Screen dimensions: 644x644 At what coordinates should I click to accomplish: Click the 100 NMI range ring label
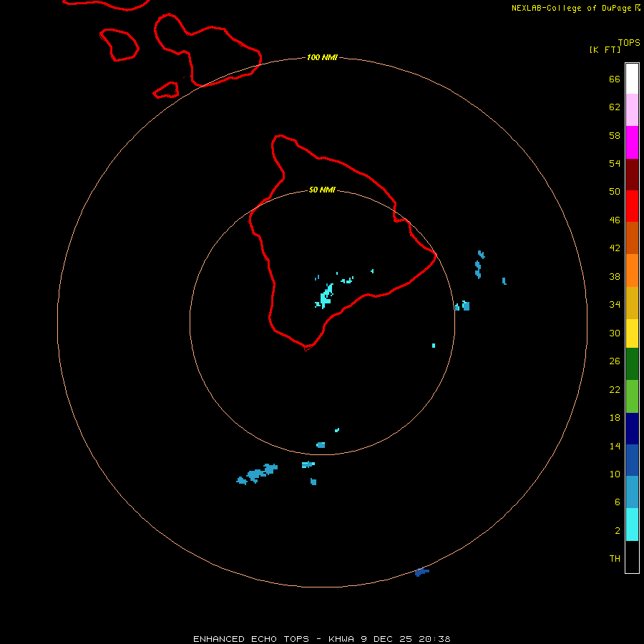322,57
